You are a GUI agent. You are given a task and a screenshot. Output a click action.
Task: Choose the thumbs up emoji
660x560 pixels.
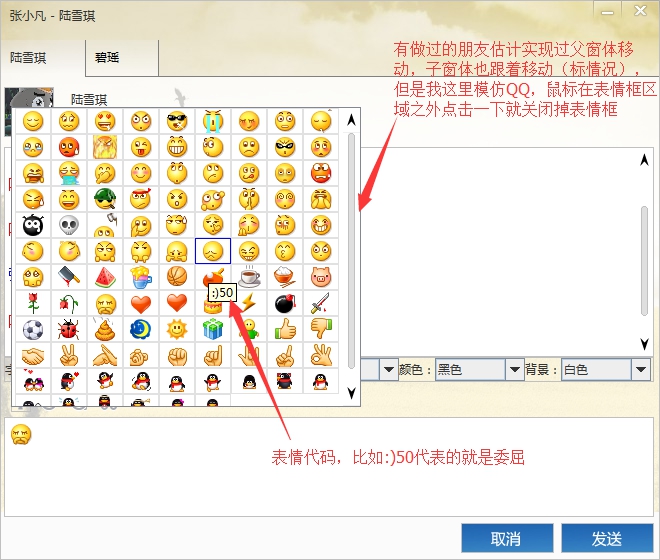point(285,330)
